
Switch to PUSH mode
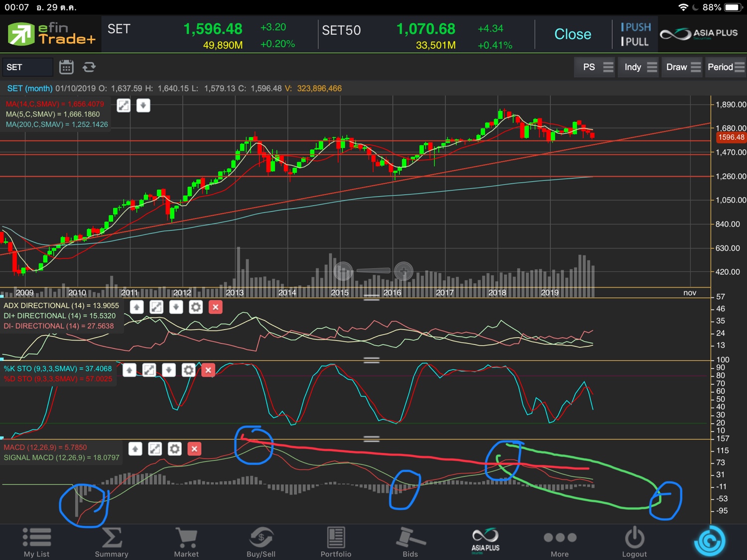[x=636, y=27]
